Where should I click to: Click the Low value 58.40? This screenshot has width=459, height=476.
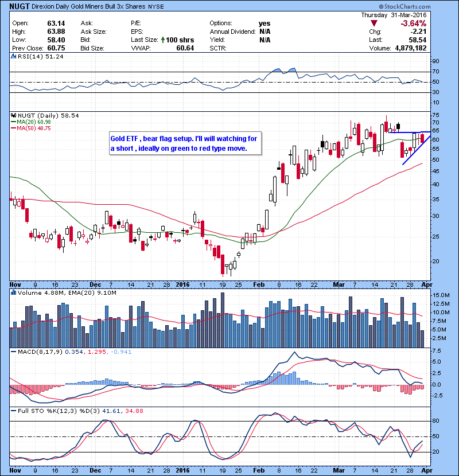56,40
